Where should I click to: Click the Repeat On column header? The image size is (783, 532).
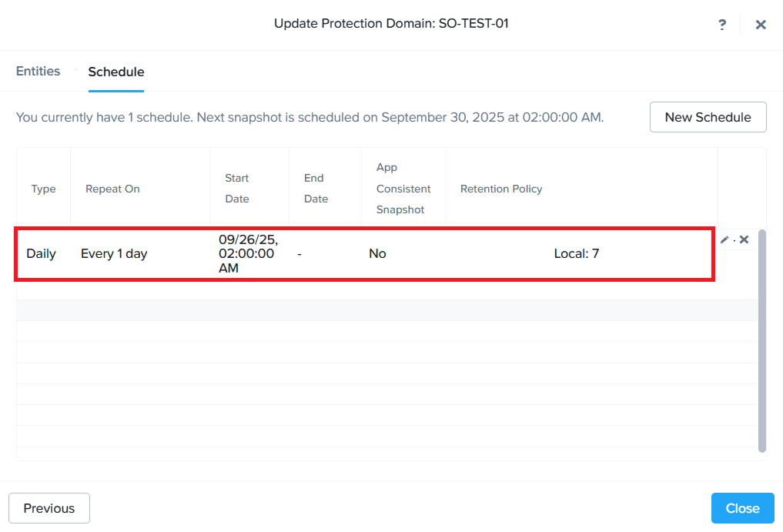pyautogui.click(x=112, y=189)
